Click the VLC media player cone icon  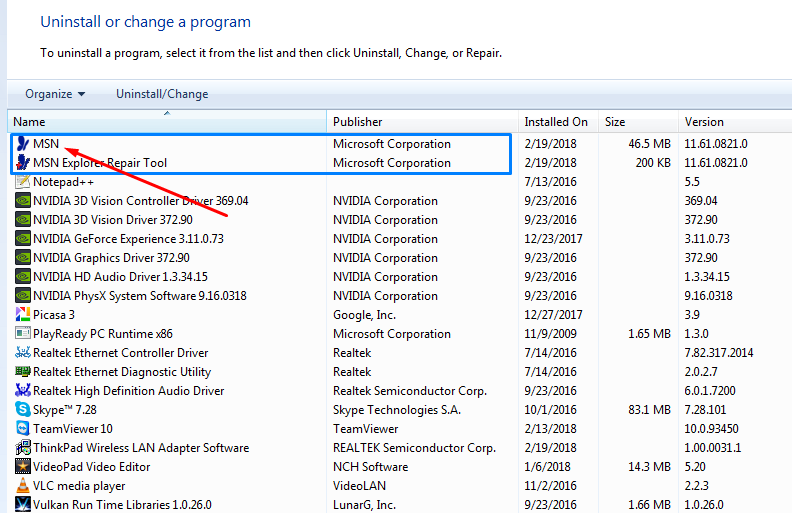point(23,486)
